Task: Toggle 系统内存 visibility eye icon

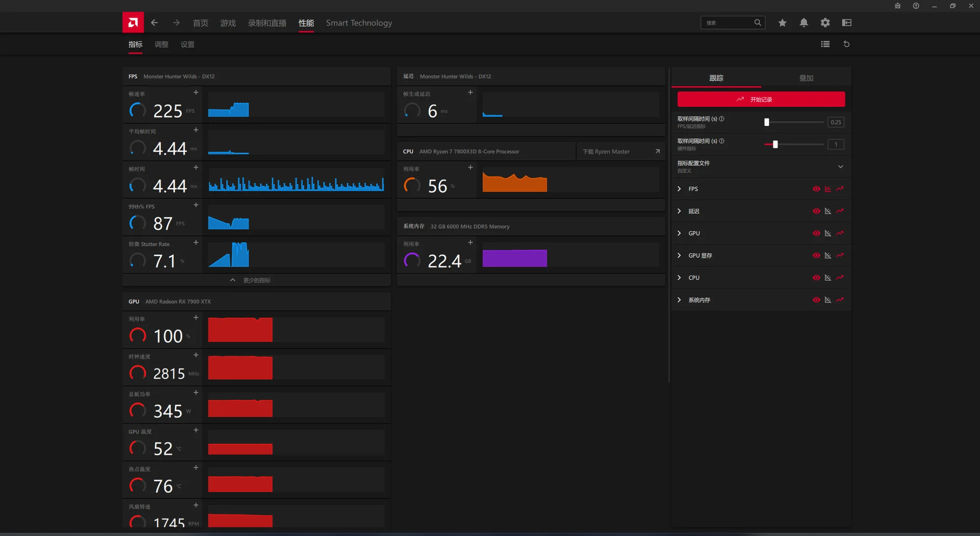Action: [x=816, y=300]
